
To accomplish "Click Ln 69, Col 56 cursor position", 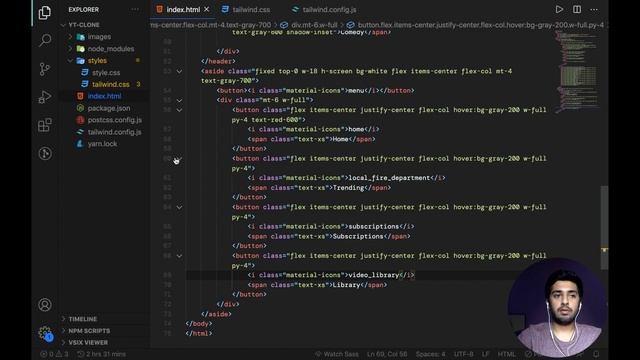I will [387, 354].
